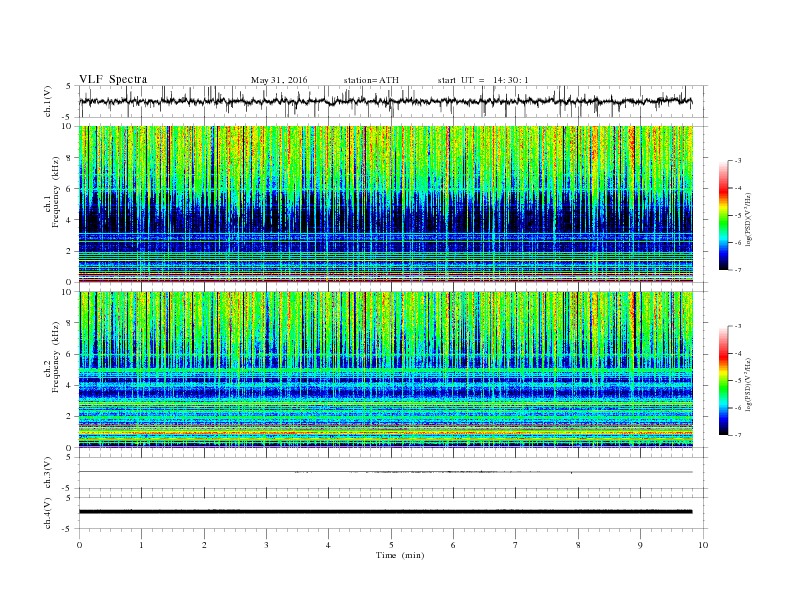
Task: Click the "Time (min)" axis label
Action: click(400, 555)
